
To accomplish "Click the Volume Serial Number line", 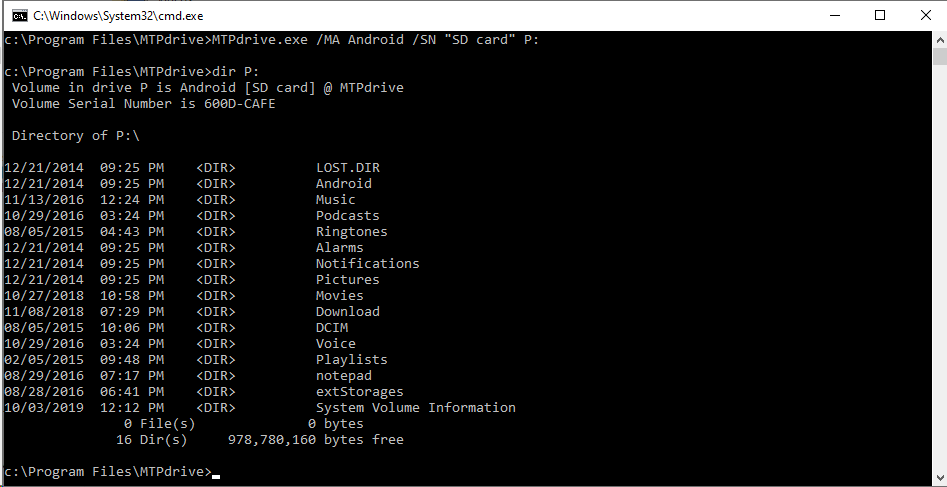I will 143,103.
